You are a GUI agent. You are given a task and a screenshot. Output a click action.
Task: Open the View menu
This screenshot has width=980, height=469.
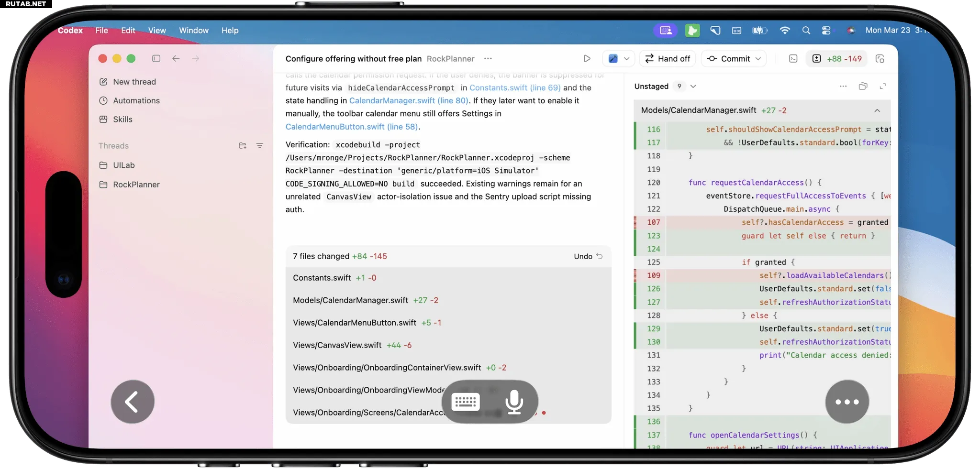pyautogui.click(x=157, y=31)
